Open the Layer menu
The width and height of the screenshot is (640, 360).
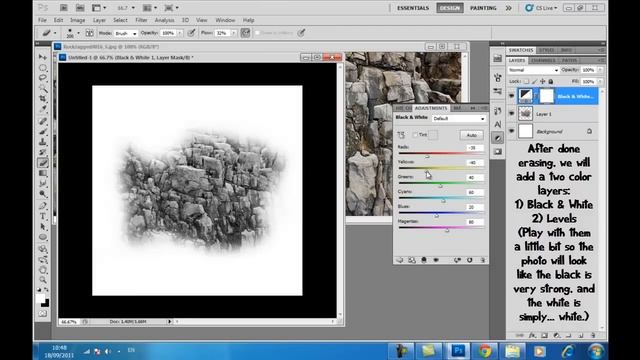point(99,20)
